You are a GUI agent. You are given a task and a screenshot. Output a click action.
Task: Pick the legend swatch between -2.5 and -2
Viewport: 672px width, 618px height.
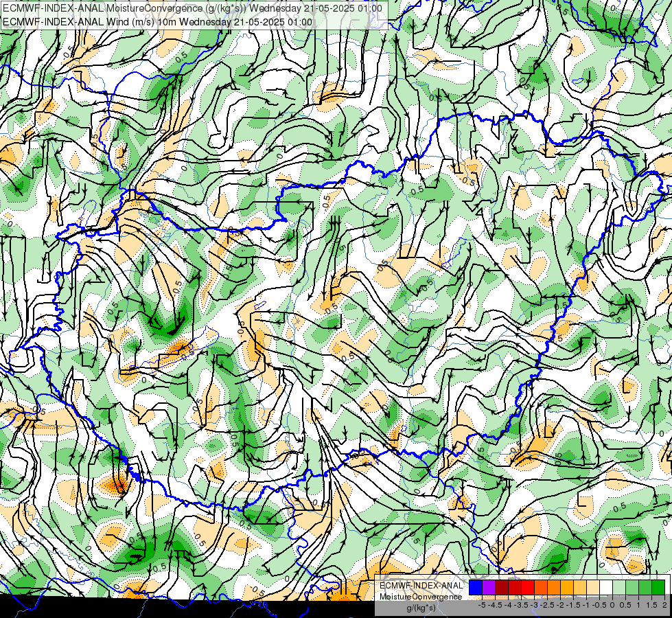[554, 588]
